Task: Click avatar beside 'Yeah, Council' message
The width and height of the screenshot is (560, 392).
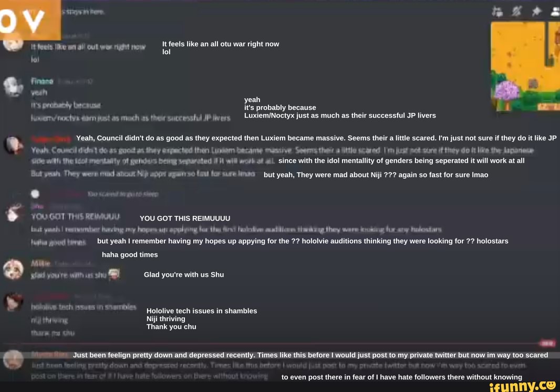Action: [x=13, y=144]
